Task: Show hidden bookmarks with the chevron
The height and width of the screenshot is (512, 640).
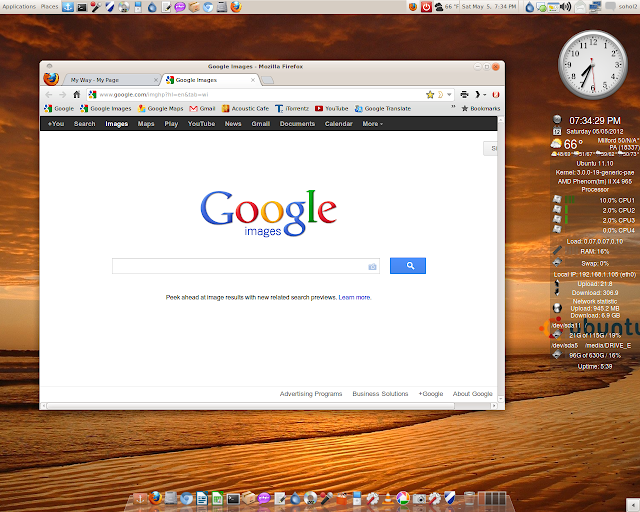Action: tap(453, 108)
